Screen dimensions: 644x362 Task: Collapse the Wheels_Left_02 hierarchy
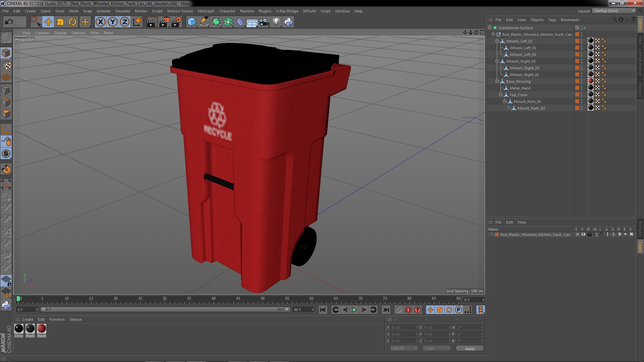(x=497, y=41)
